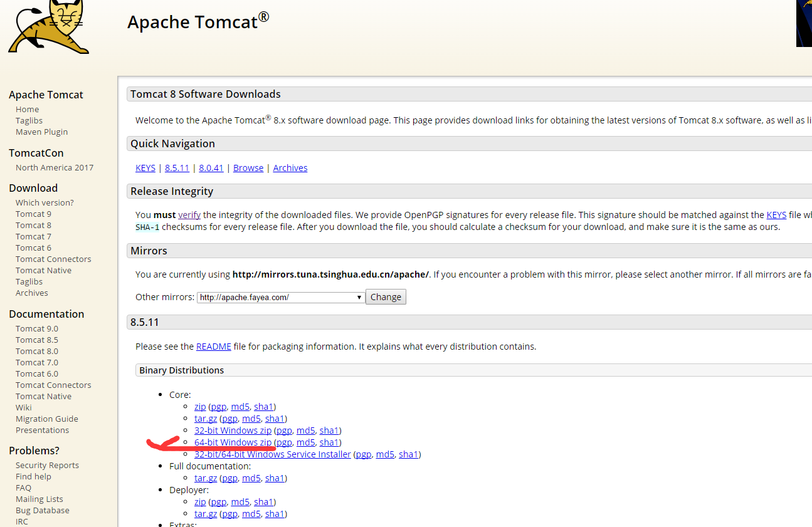Open the KEYS file link in Release Integrity text

coord(776,215)
